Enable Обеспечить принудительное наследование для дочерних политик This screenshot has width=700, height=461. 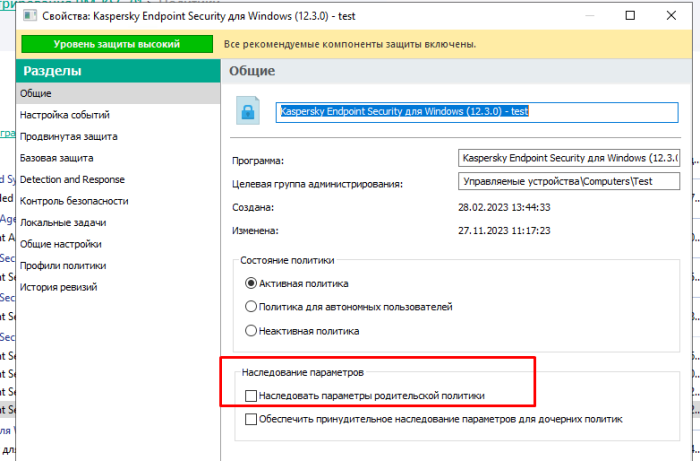pos(251,419)
